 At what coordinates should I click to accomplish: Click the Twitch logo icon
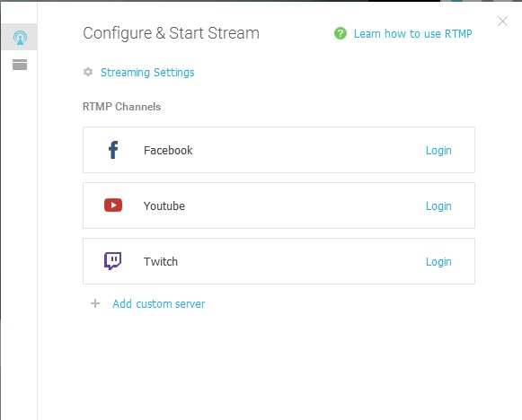point(113,261)
